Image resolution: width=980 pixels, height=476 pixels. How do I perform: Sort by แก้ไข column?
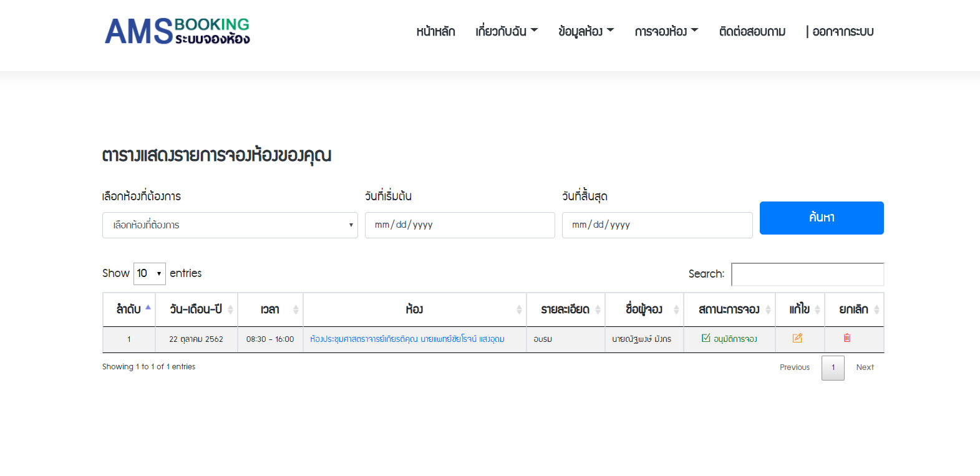(x=800, y=309)
